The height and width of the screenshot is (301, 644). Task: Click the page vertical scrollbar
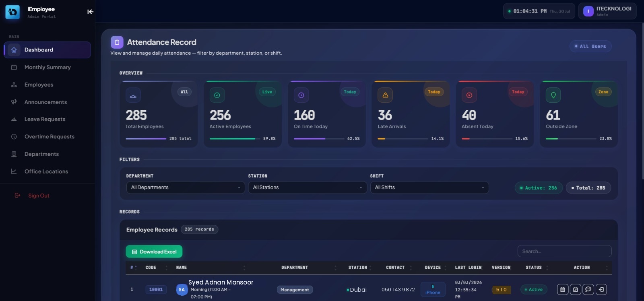pyautogui.click(x=642, y=101)
